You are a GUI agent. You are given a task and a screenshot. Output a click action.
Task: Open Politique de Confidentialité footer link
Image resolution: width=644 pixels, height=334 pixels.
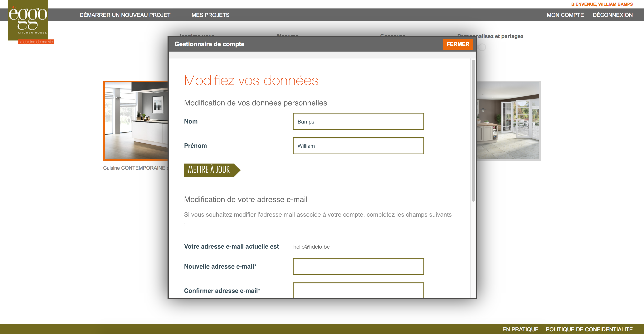click(589, 329)
